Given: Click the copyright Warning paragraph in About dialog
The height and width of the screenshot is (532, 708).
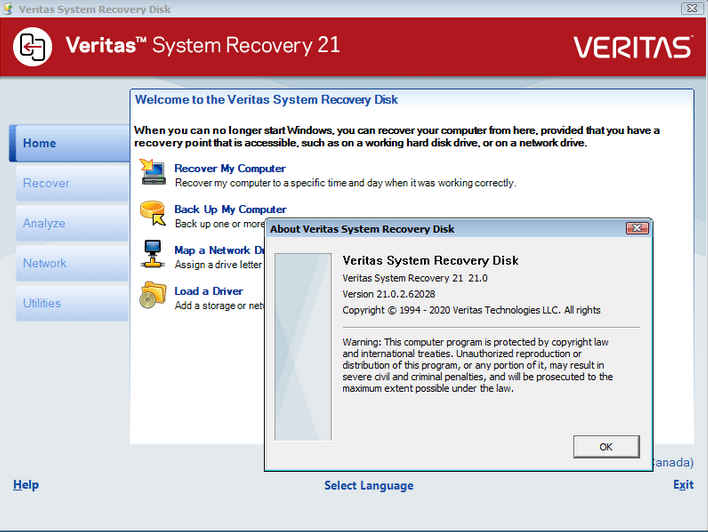Looking at the screenshot, I should (x=477, y=365).
